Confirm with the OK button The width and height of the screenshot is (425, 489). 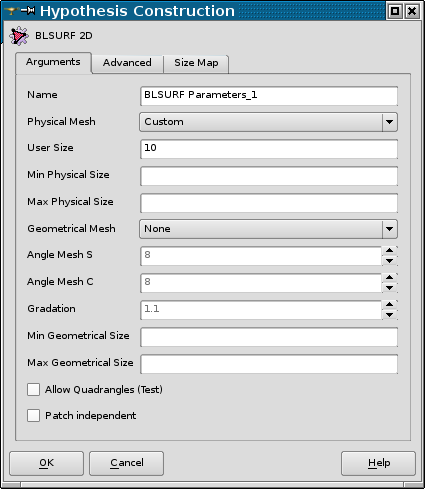[46, 463]
